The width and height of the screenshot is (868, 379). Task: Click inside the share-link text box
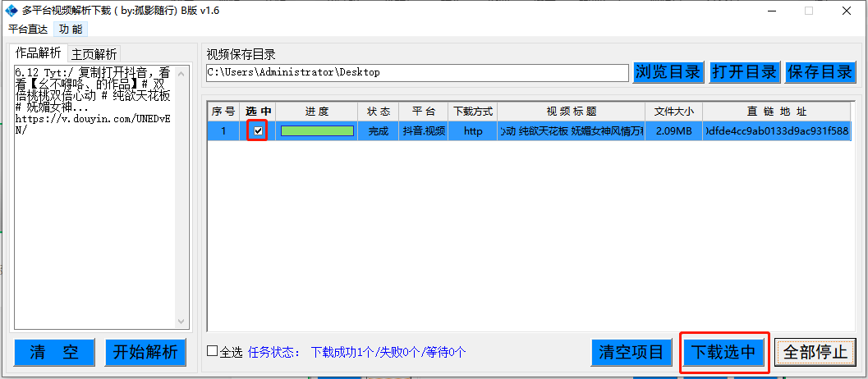[x=95, y=196]
